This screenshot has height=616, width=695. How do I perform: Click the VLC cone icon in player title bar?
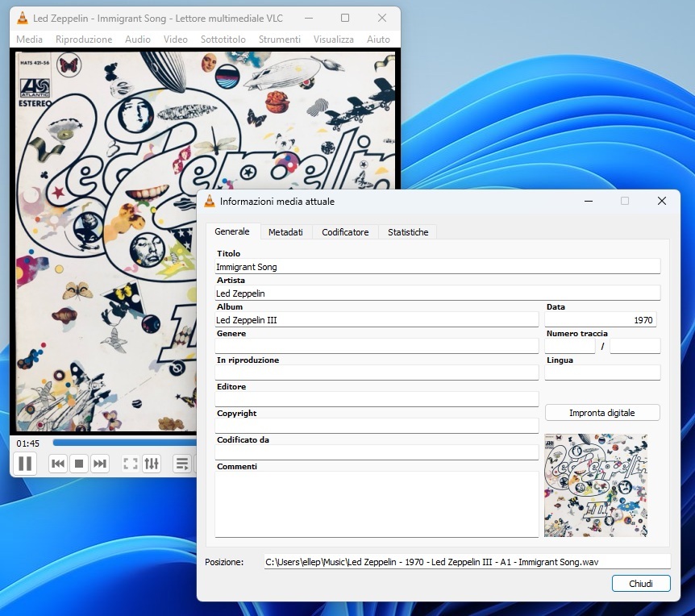click(x=22, y=19)
